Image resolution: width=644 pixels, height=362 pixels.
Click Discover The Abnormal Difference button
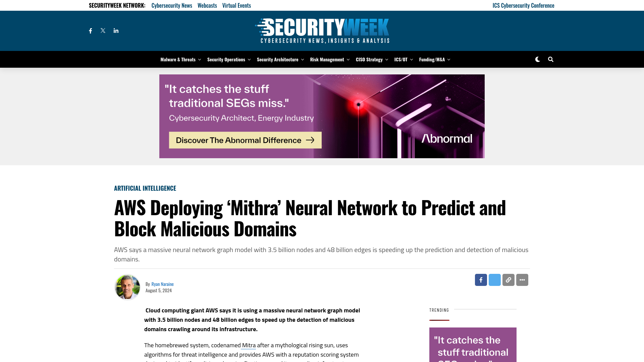point(246,140)
